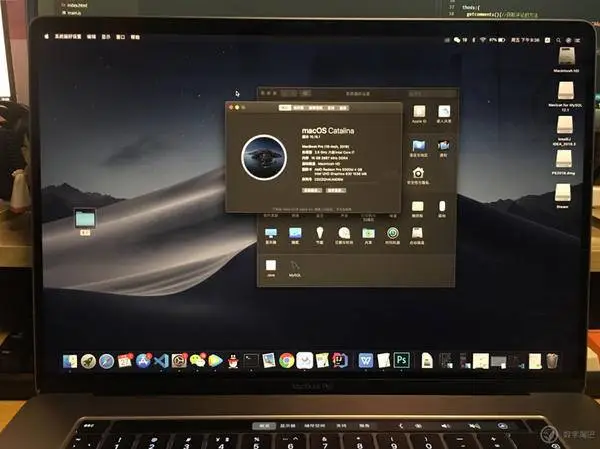Open the MySQL preference pane
Viewport: 600px width, 449px height.
tap(295, 268)
